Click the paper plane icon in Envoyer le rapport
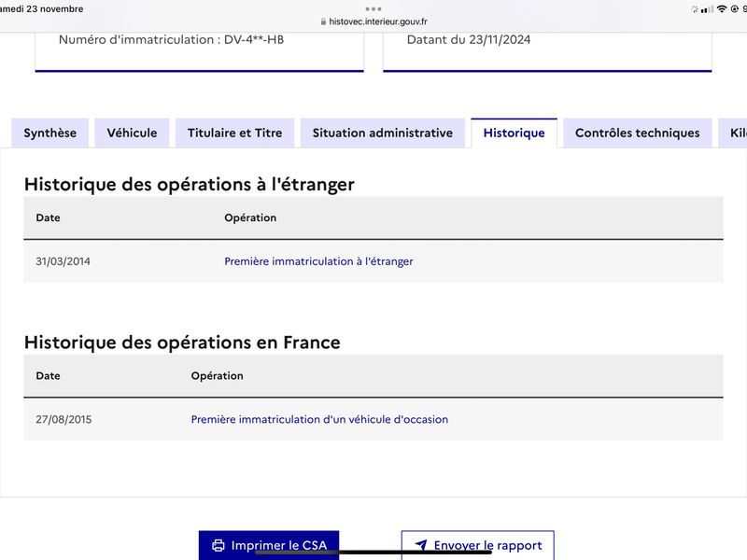Screen dimensions: 747x560 coord(421,545)
